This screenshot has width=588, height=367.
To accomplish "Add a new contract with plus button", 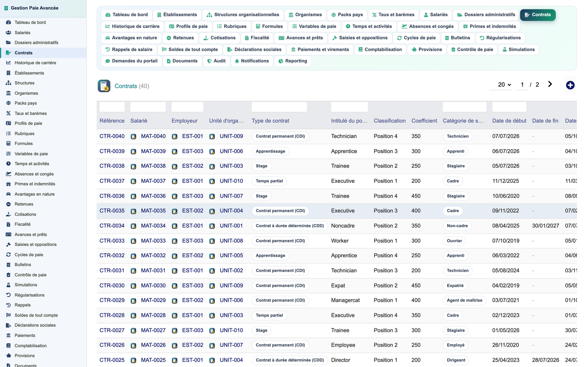I will [x=570, y=85].
